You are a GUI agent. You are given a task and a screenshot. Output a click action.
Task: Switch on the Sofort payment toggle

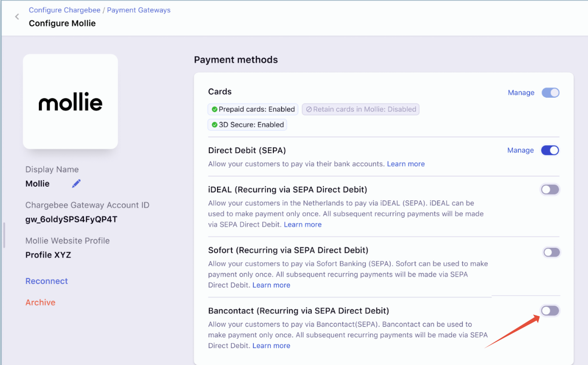552,252
